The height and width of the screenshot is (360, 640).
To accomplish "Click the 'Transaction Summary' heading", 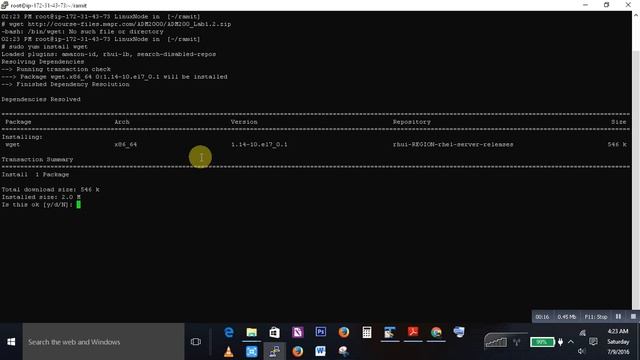I will [37, 159].
